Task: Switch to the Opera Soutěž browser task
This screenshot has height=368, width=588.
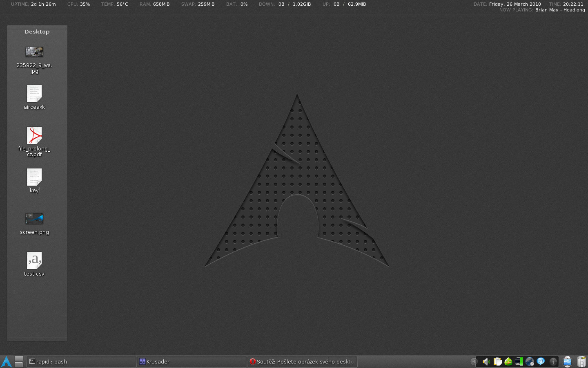Action: [302, 361]
